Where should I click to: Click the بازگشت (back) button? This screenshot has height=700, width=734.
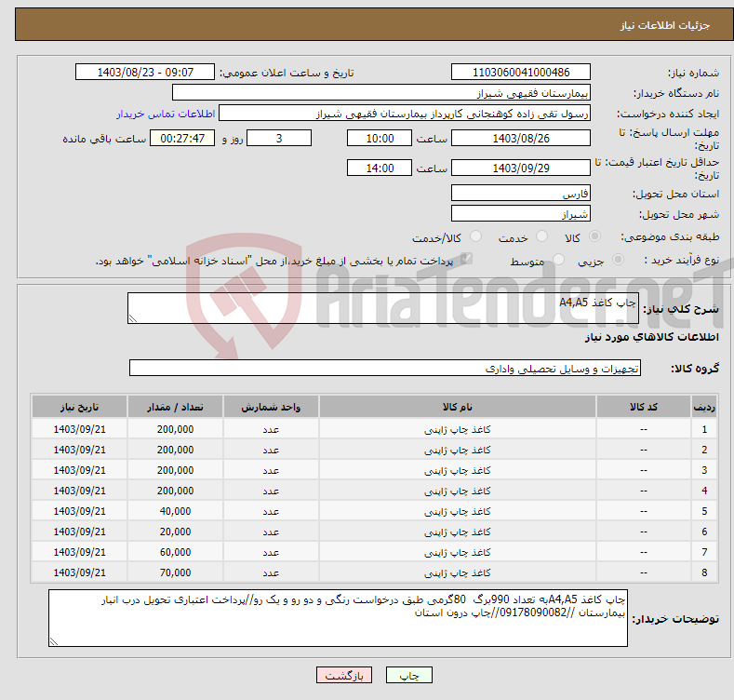pyautogui.click(x=344, y=675)
